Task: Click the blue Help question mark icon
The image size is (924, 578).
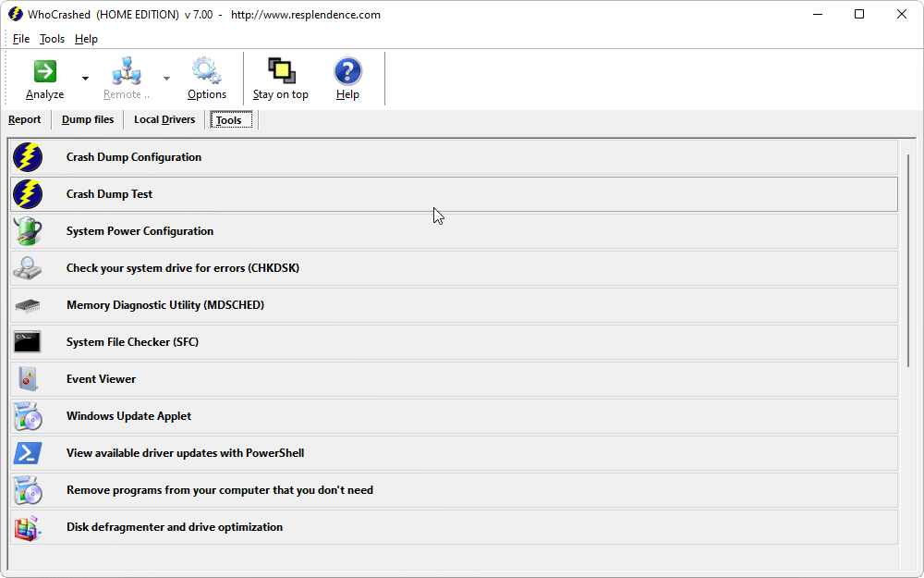Action: click(347, 72)
